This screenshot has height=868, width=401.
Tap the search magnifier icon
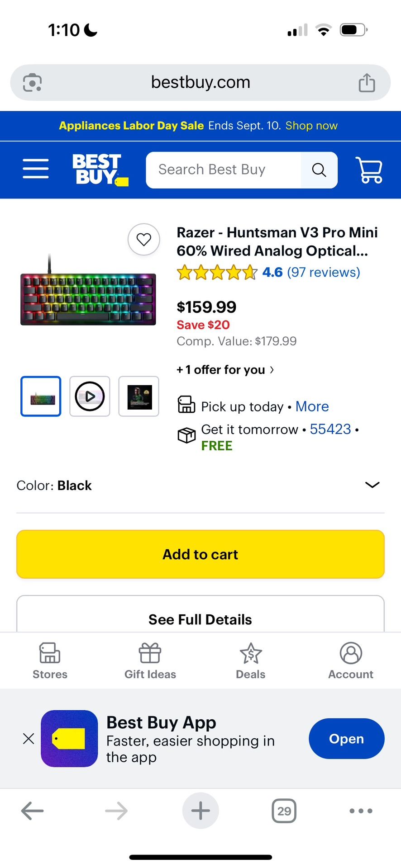click(319, 170)
